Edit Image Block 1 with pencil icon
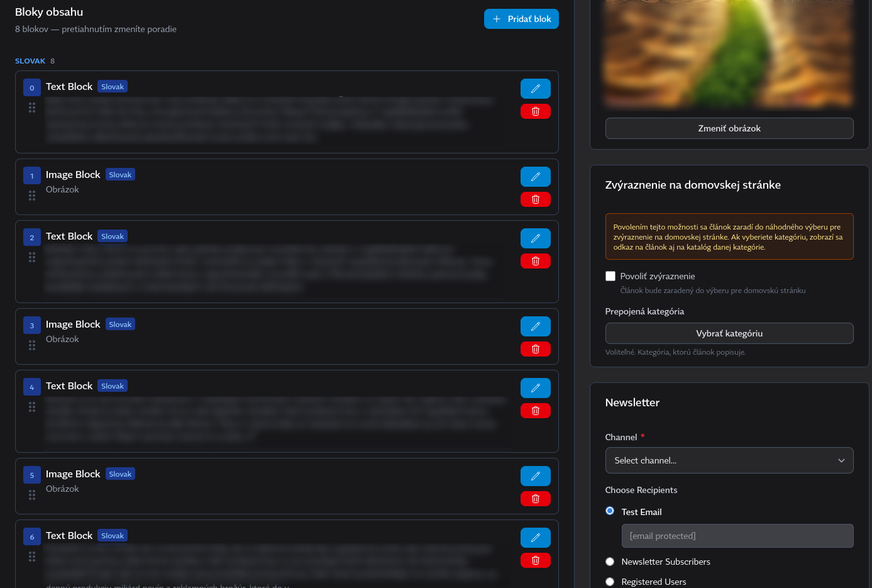The height and width of the screenshot is (588, 872). (535, 177)
